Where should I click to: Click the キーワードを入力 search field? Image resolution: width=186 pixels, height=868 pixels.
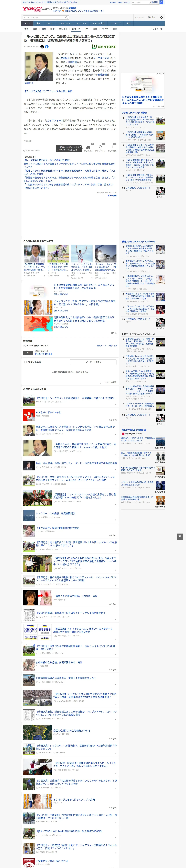(44, 18)
